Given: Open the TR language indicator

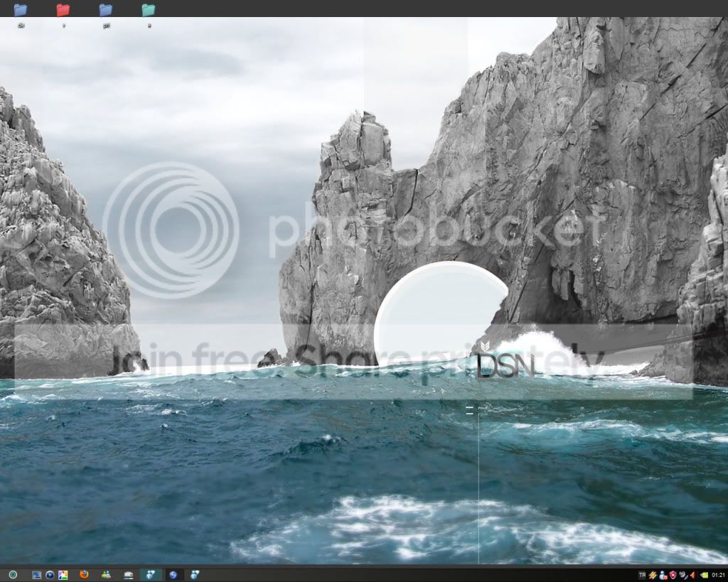Looking at the screenshot, I should tap(642, 575).
